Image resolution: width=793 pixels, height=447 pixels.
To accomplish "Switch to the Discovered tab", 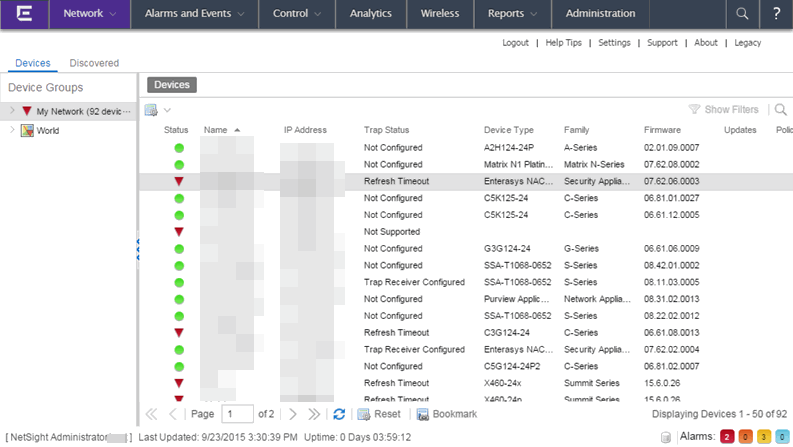I will (x=94, y=63).
